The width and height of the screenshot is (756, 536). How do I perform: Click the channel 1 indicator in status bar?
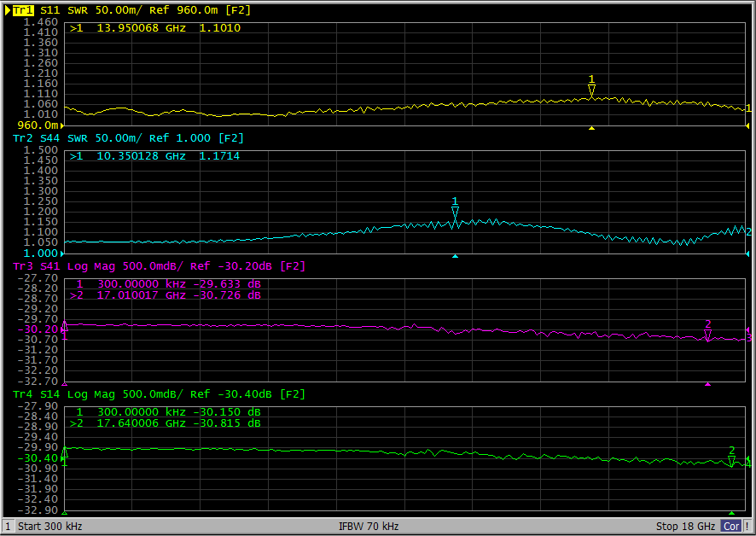tap(8, 527)
